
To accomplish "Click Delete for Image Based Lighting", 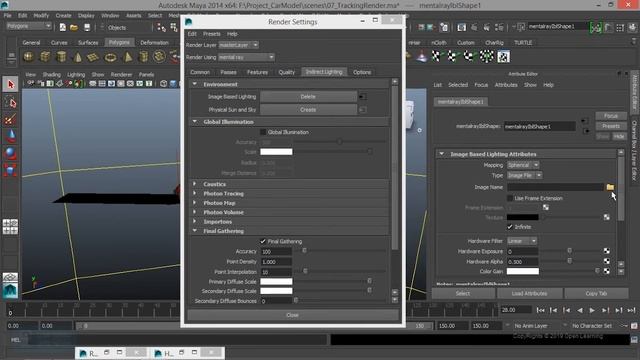I will pos(308,97).
